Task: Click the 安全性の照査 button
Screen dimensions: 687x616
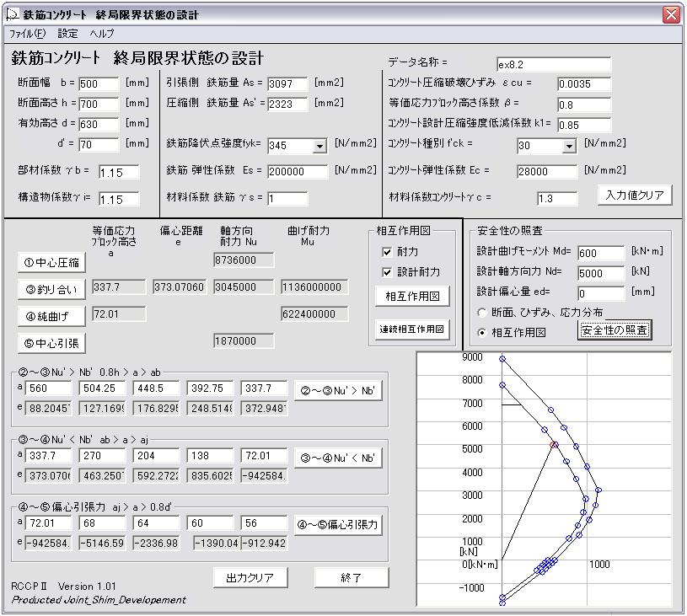Action: pos(615,329)
